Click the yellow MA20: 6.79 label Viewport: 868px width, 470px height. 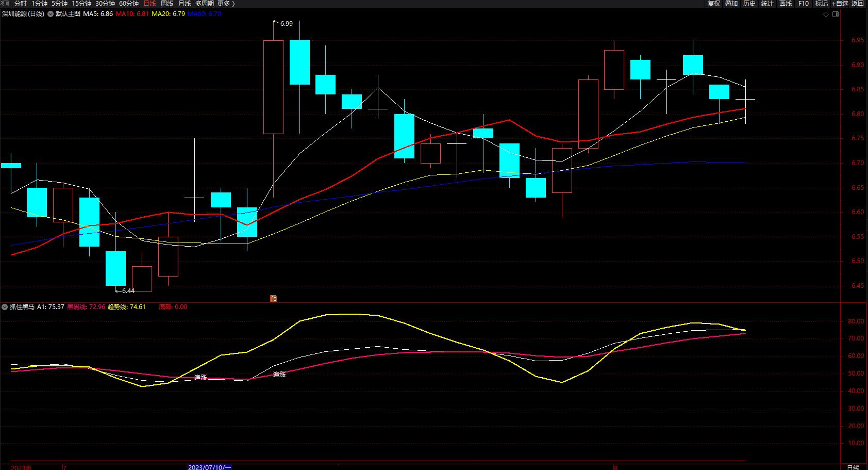169,14
